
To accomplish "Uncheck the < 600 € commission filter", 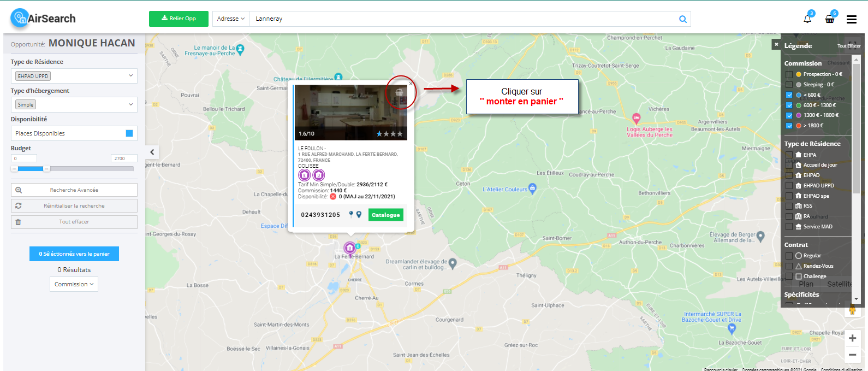I will point(789,95).
